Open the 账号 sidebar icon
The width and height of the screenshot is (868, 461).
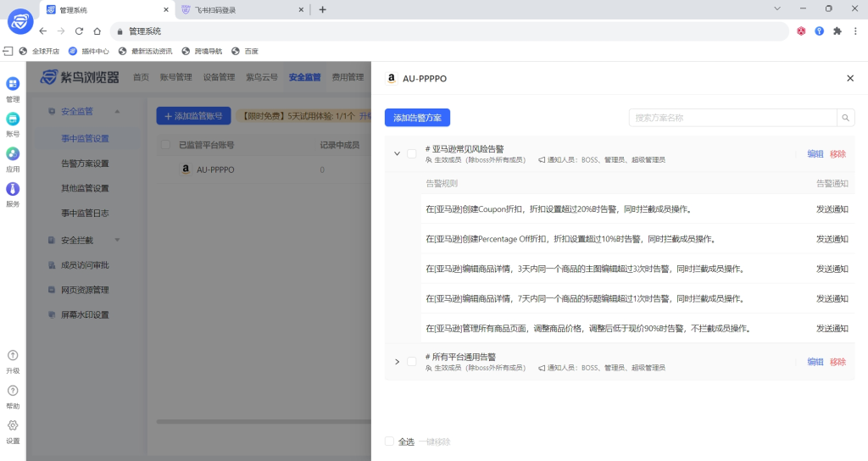pyautogui.click(x=13, y=119)
